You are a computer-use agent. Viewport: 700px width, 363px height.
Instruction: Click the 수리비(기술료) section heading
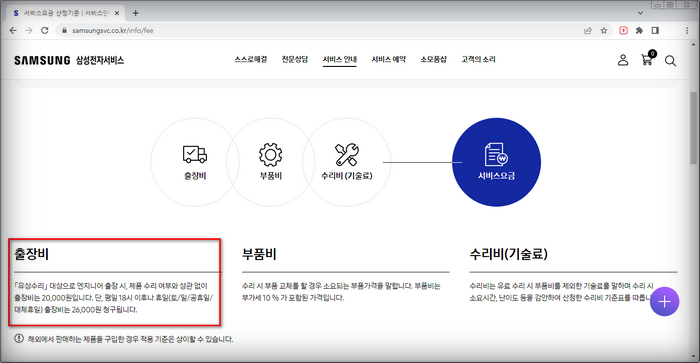tap(508, 254)
